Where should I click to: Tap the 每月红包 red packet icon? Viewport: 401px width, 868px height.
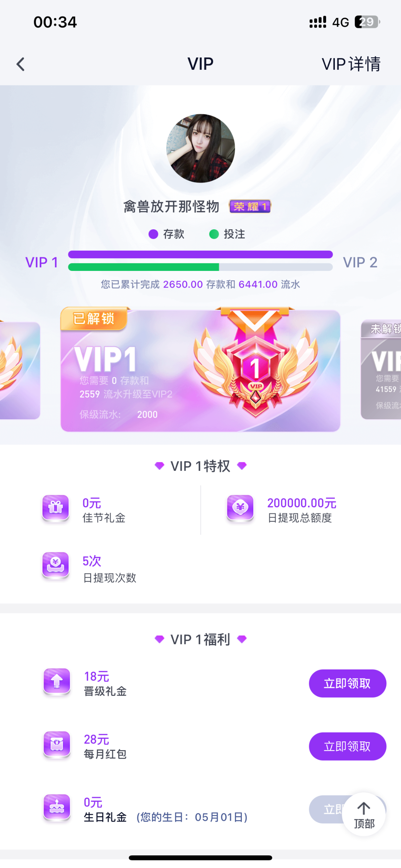click(x=57, y=745)
